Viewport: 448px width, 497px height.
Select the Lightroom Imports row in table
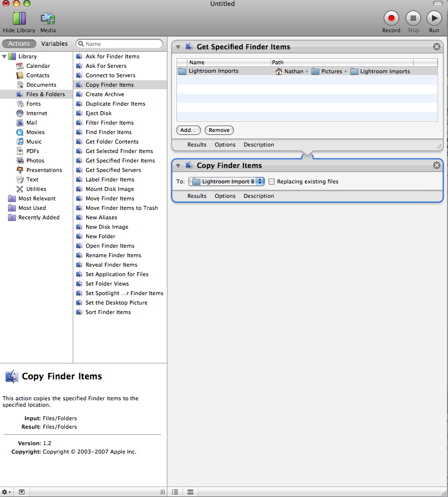[307, 71]
